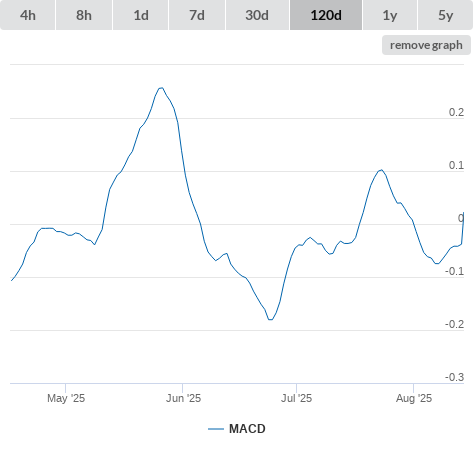Click the MACD peak near late May
474x455 pixels.
click(x=161, y=88)
